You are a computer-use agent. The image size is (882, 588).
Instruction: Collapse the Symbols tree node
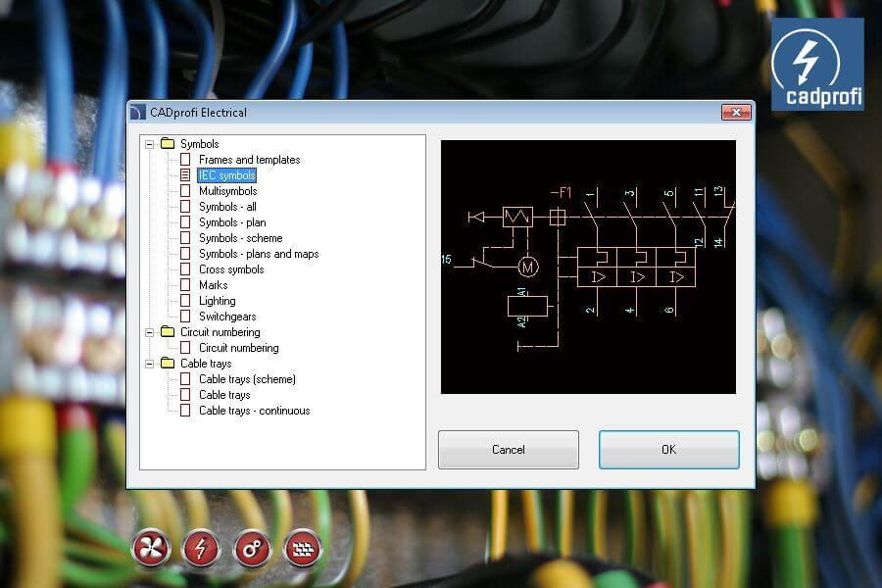(150, 144)
